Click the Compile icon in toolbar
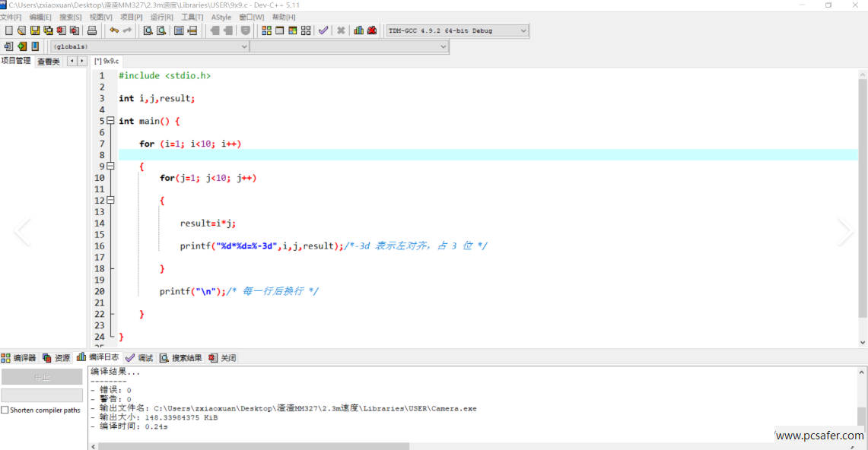 click(x=266, y=30)
